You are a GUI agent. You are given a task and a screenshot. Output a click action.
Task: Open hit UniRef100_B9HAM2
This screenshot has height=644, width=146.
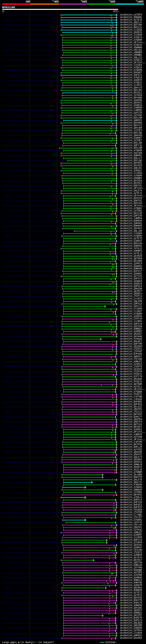click(131, 17)
